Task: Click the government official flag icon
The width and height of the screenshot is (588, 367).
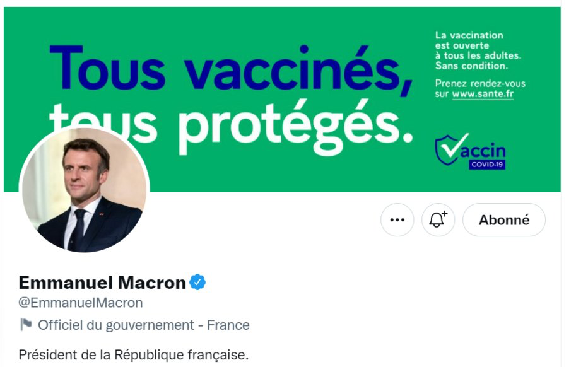Action: click(26, 325)
